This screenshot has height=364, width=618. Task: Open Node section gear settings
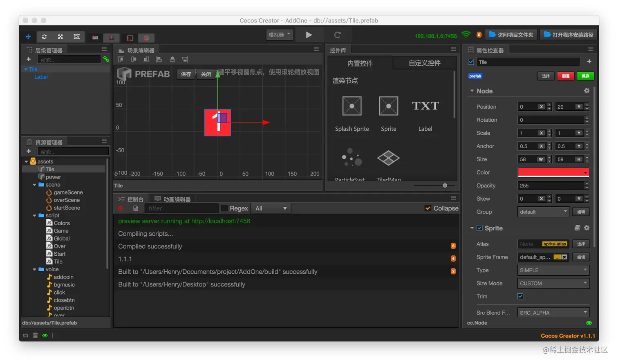587,91
